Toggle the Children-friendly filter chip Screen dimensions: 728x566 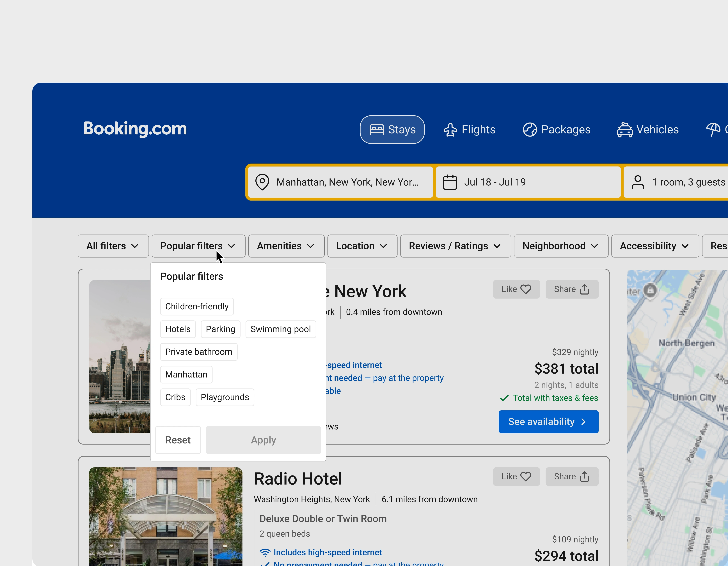[x=197, y=307]
